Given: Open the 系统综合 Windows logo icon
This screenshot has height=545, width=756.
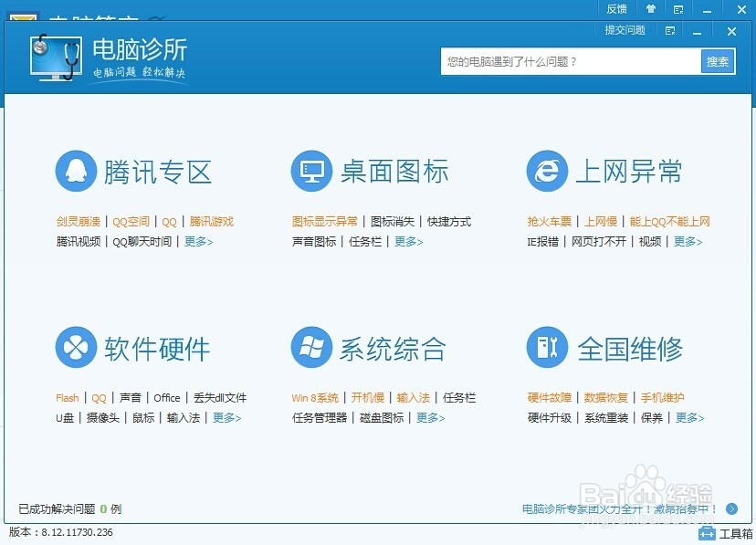Looking at the screenshot, I should 311,348.
